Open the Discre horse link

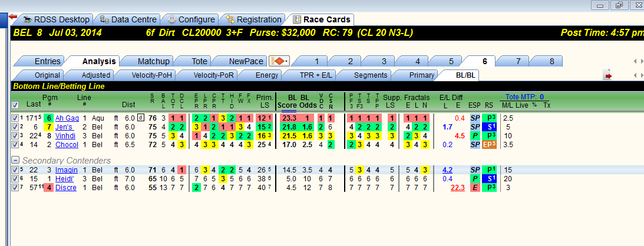click(66, 187)
